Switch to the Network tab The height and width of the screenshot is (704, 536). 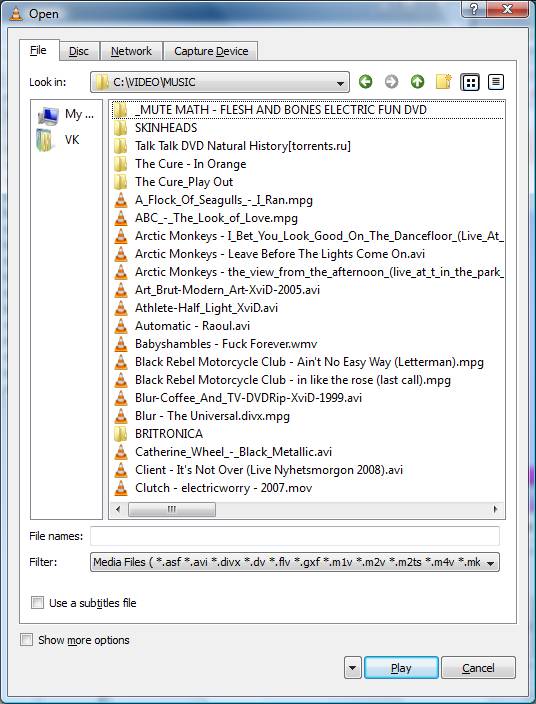point(131,51)
